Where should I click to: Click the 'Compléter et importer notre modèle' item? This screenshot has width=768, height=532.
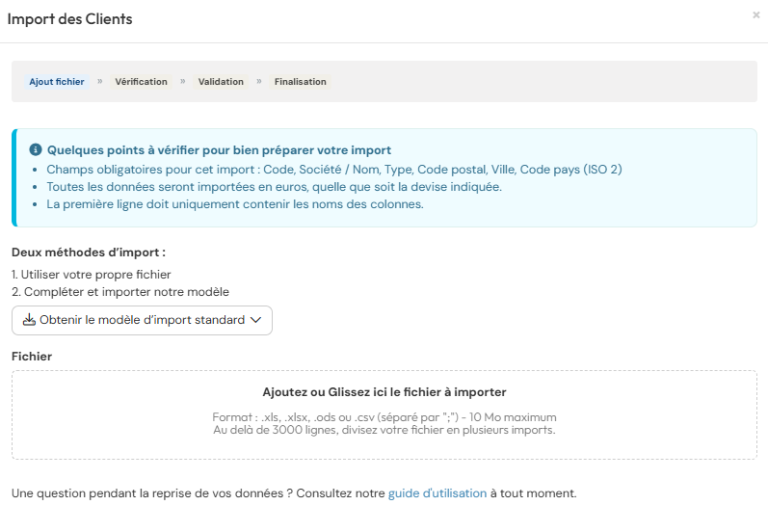coord(120,292)
